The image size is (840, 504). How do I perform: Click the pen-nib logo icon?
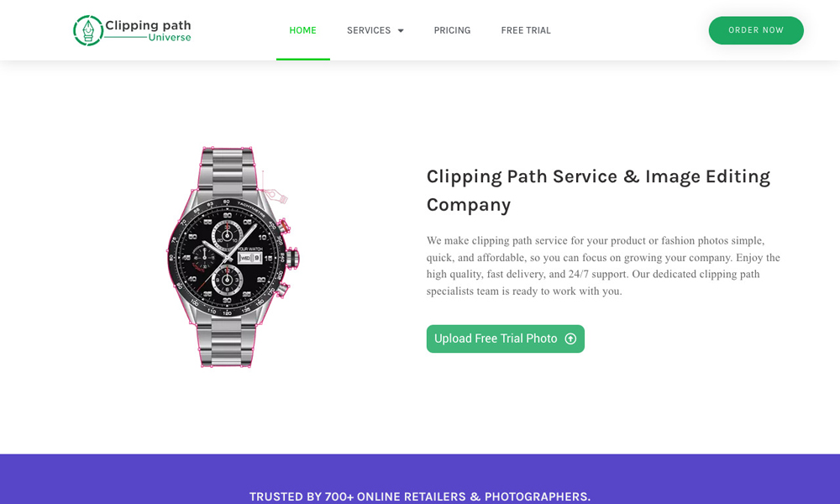tap(88, 30)
